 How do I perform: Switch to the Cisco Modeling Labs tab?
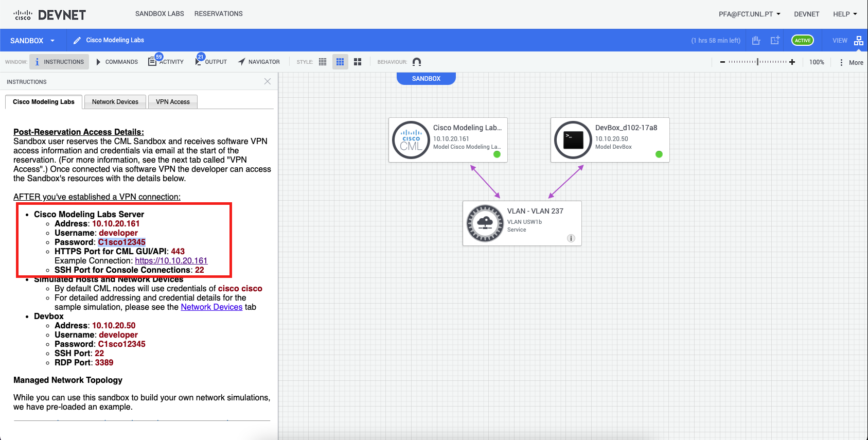point(44,102)
